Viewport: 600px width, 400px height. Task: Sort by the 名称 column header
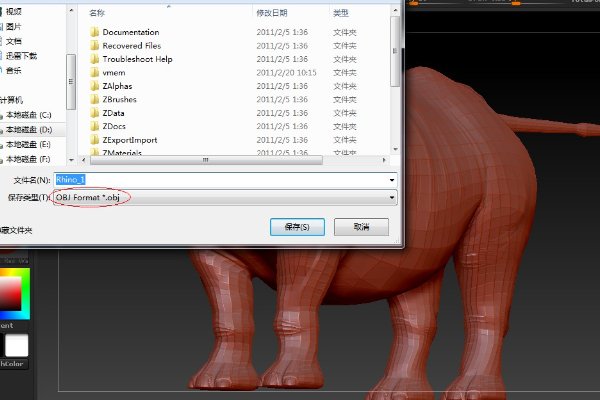tap(97, 13)
